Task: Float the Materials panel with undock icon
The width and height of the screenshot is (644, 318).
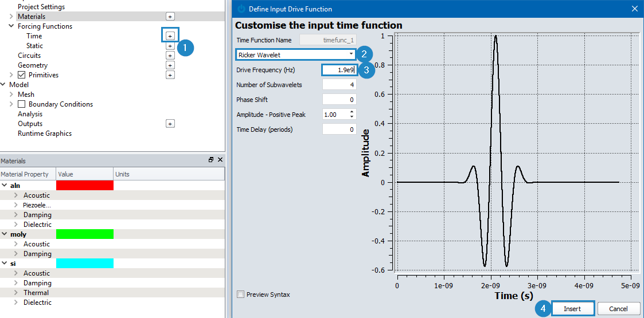Action: (211, 160)
